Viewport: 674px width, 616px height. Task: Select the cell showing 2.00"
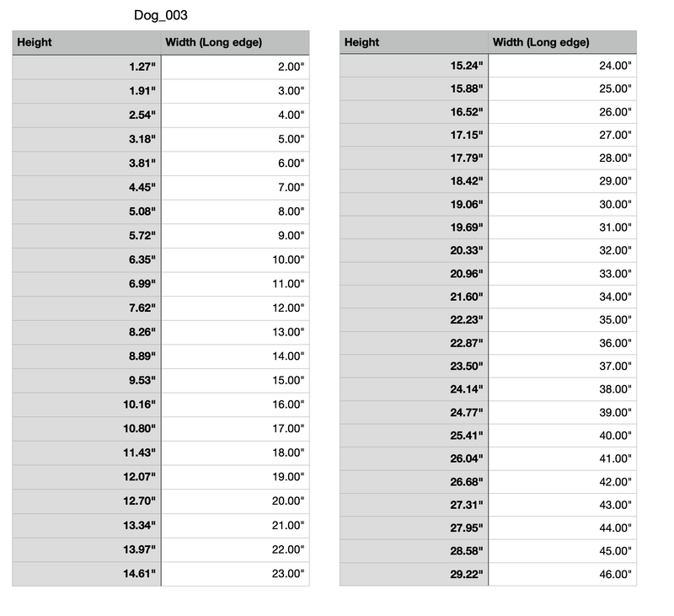235,67
